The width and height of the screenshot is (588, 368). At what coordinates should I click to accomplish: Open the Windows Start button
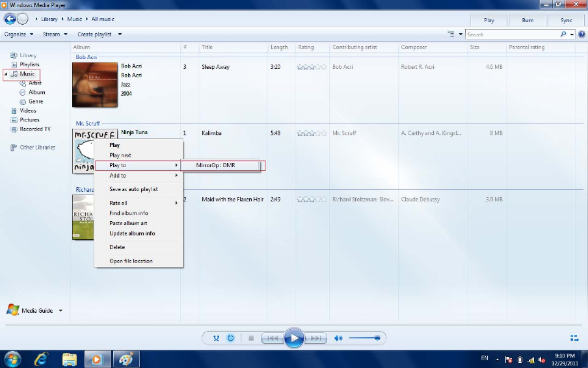tap(12, 360)
